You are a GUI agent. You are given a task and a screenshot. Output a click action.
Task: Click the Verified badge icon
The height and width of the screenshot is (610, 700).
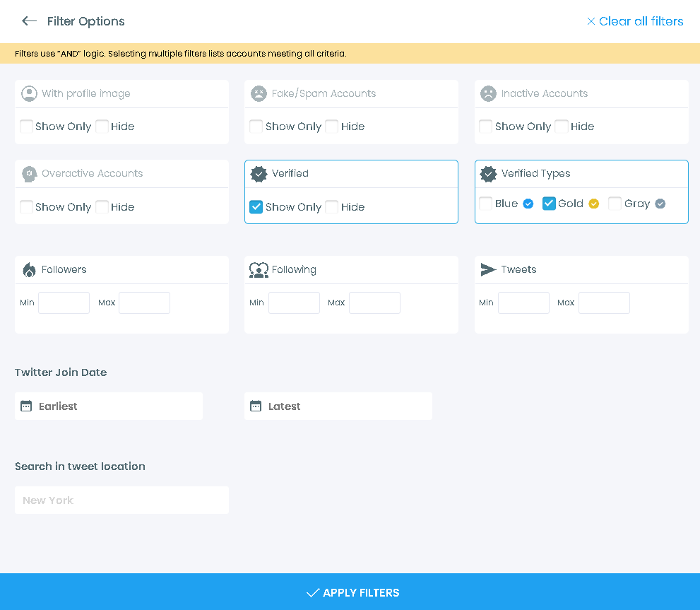pos(259,173)
